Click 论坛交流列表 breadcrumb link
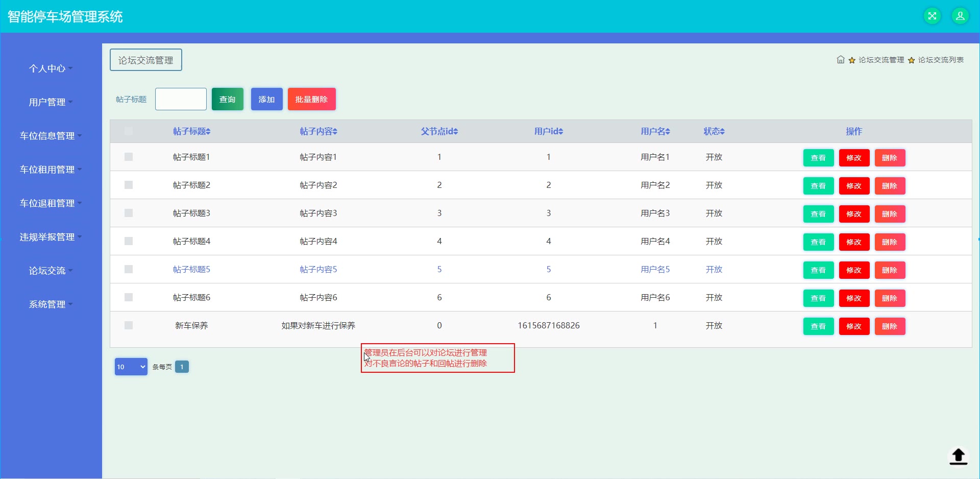980x479 pixels. (941, 60)
